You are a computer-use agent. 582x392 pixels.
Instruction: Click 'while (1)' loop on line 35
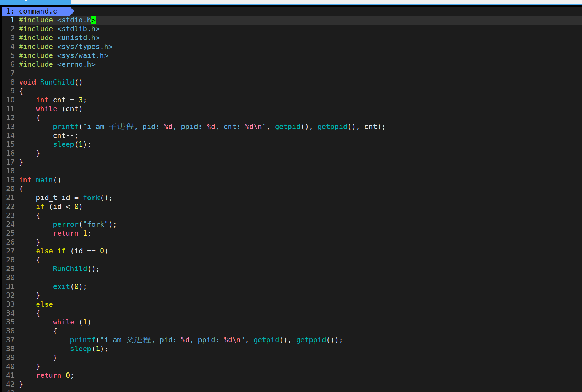[x=72, y=322]
